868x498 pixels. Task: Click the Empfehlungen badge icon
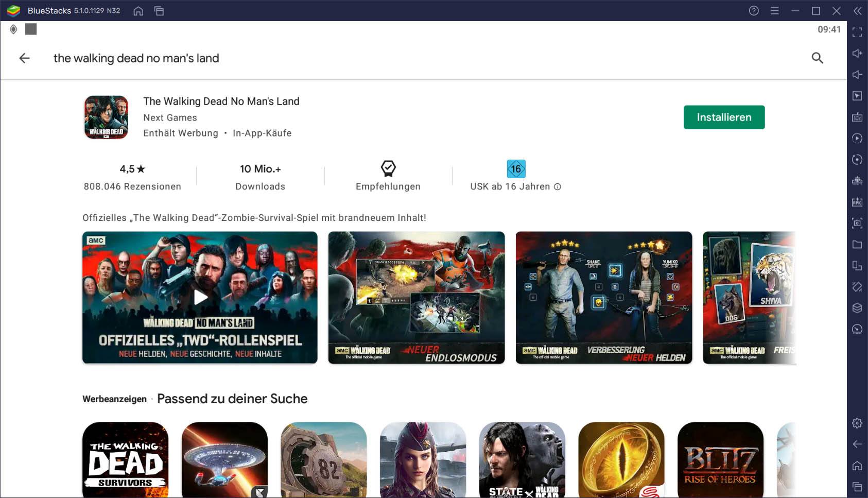(388, 168)
